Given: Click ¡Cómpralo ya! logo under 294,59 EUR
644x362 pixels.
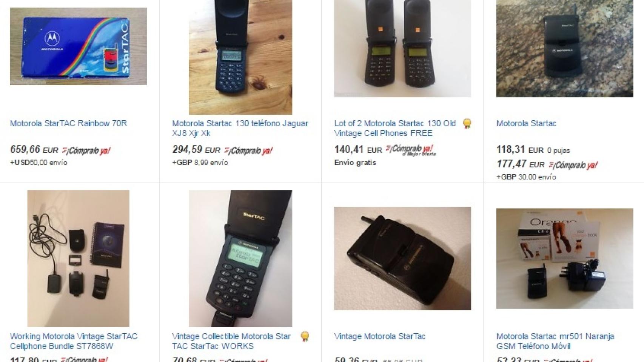Looking at the screenshot, I should click(x=248, y=150).
